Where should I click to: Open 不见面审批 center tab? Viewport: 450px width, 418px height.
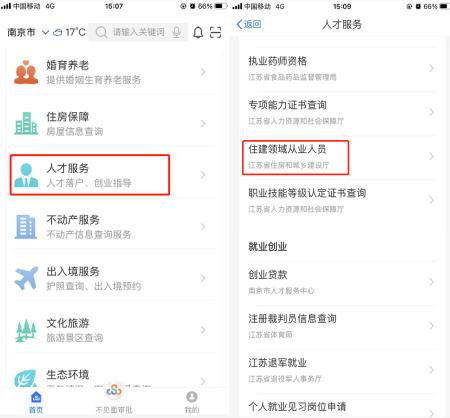tap(114, 399)
